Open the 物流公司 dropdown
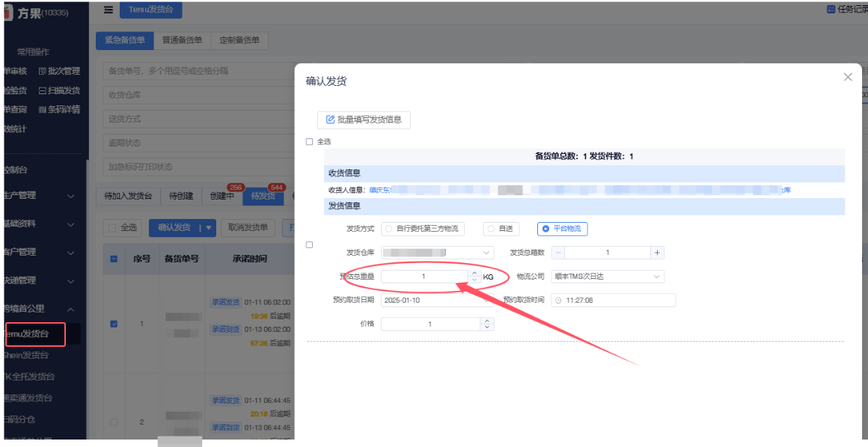The width and height of the screenshot is (868, 447). pyautogui.click(x=608, y=277)
